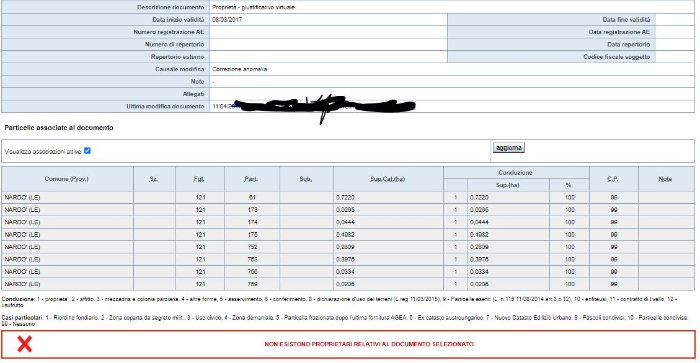Viewport: 700px width, 363px height.
Task: Sort by Sub. column header
Action: click(x=306, y=179)
